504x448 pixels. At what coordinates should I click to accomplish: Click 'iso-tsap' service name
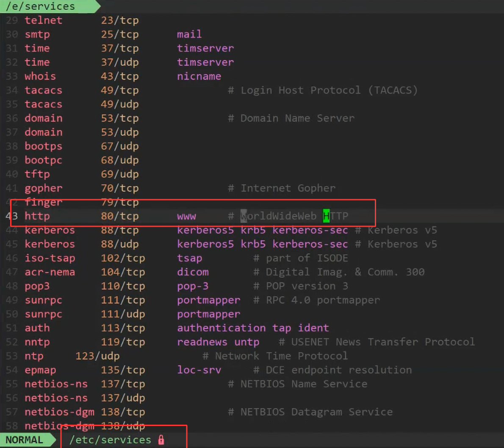tap(50, 258)
